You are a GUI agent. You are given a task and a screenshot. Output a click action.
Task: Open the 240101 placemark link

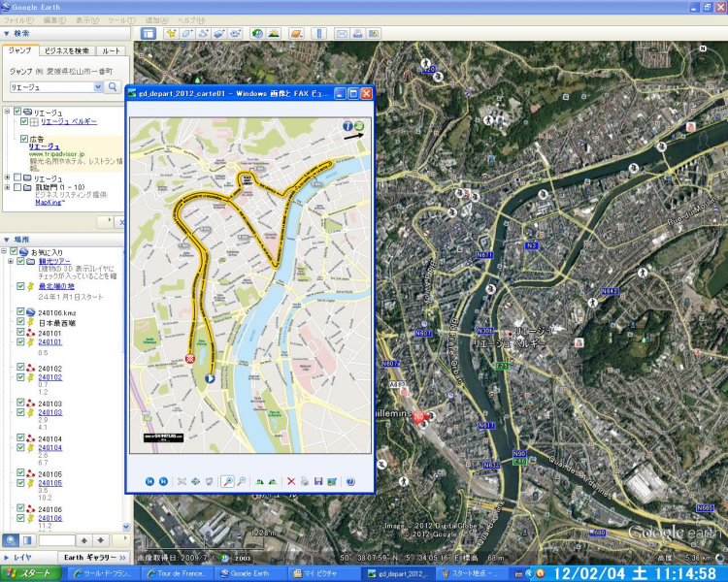pyautogui.click(x=50, y=342)
